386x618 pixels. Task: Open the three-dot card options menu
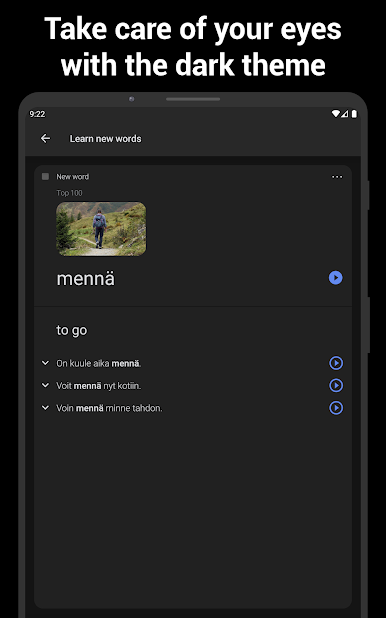click(337, 177)
